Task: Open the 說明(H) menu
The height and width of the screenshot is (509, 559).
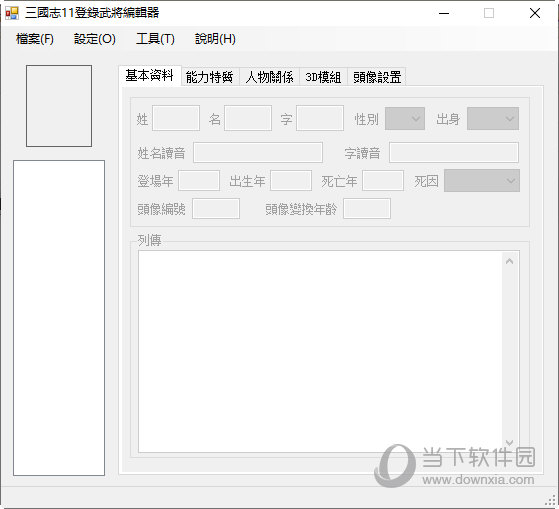Action: point(215,39)
